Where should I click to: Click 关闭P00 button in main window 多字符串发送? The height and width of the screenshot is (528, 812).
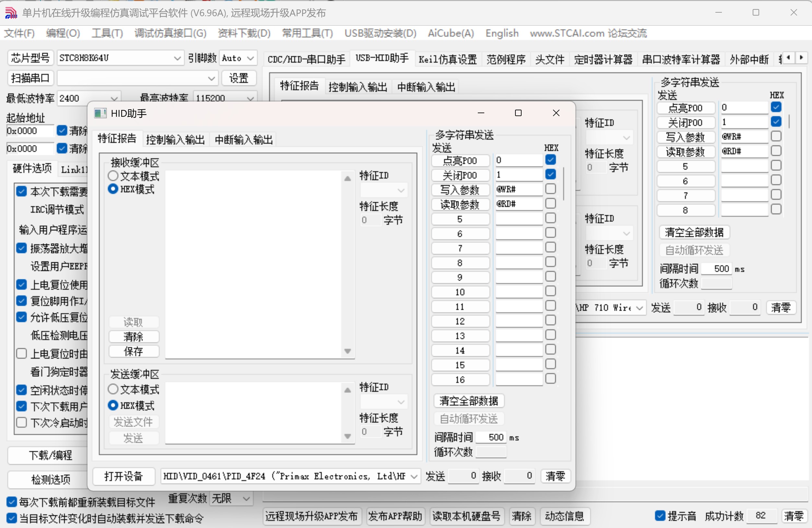(x=686, y=123)
